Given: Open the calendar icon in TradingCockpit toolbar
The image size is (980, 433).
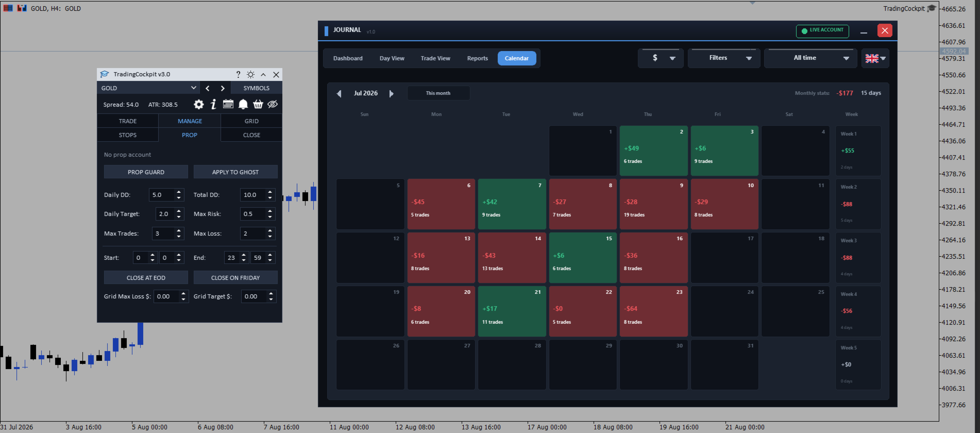Looking at the screenshot, I should click(x=228, y=104).
